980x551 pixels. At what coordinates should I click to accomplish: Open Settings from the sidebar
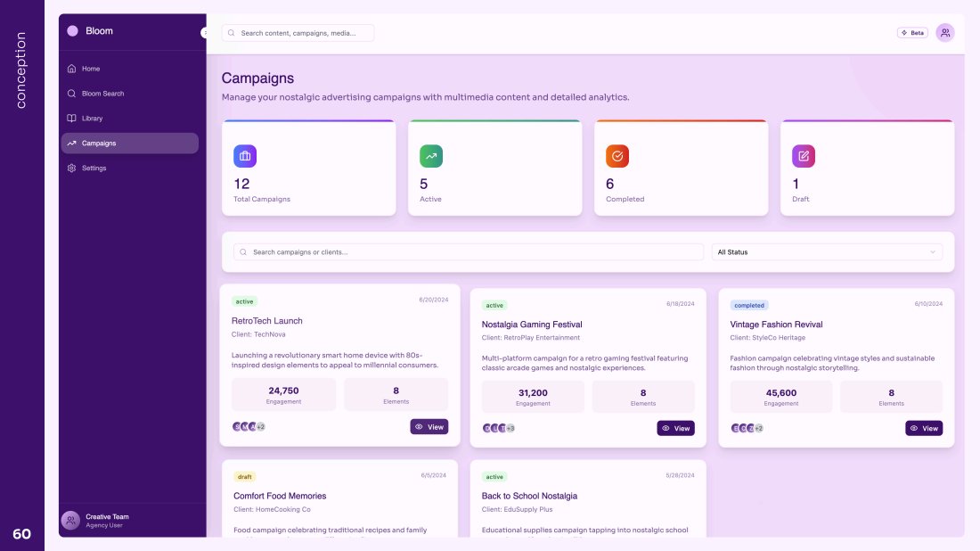pos(94,169)
